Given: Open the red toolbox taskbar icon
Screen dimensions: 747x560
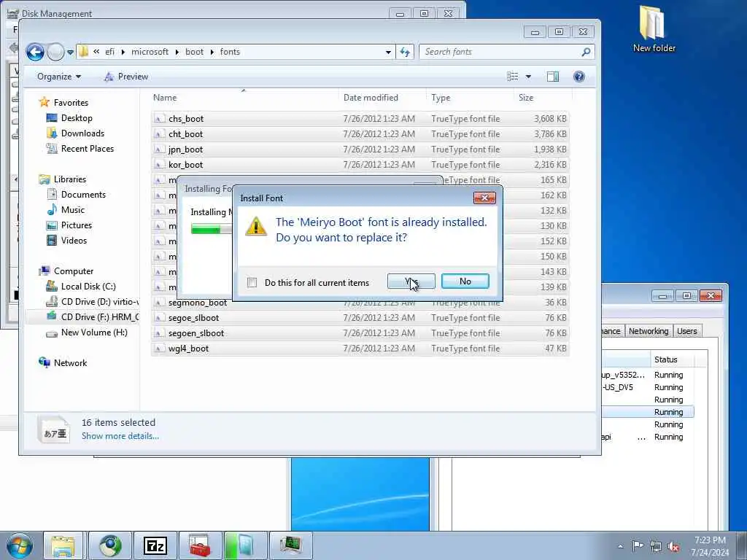Looking at the screenshot, I should click(x=200, y=545).
